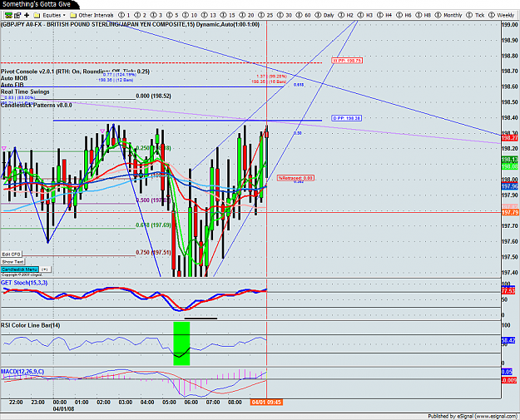Click the GBPJPY chart title text

tap(130, 24)
